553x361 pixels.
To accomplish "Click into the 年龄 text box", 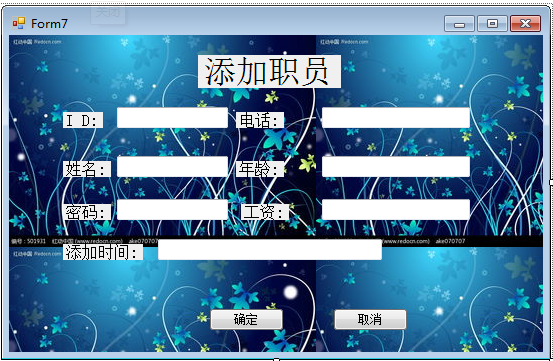I will (396, 166).
